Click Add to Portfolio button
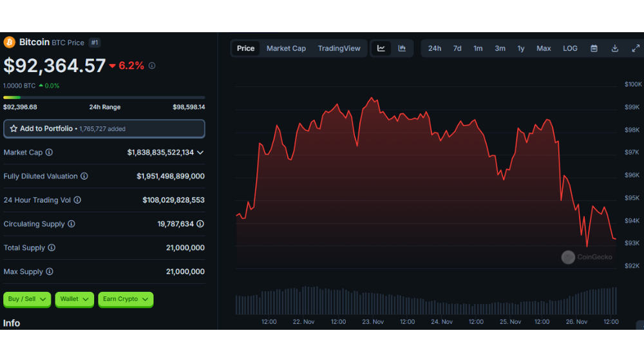Image resolution: width=644 pixels, height=362 pixels. (104, 129)
